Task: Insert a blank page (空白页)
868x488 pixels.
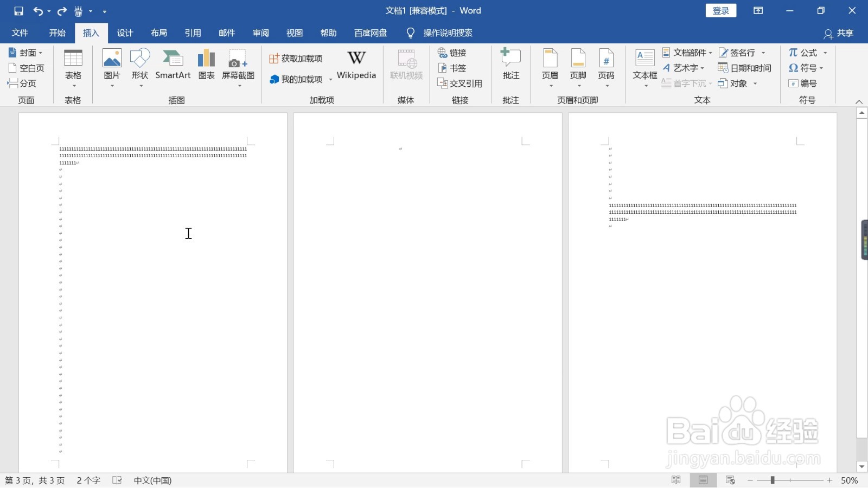Action: point(26,68)
